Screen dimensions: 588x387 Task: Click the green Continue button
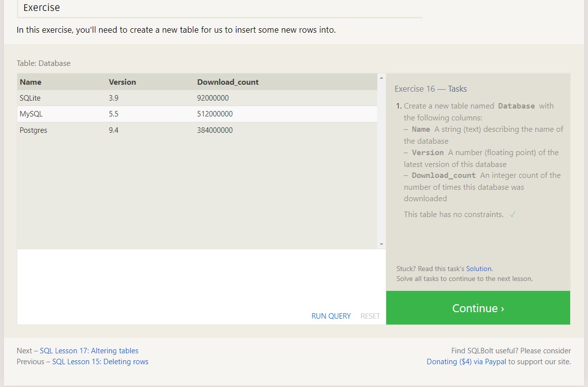[x=478, y=308]
